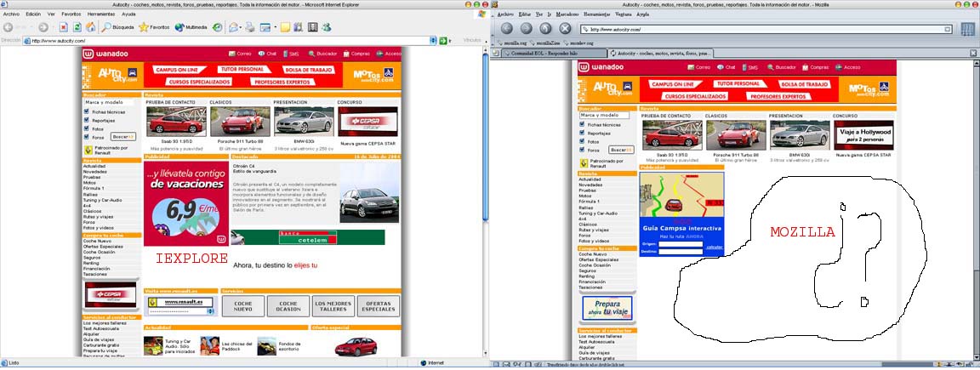980x370 pixels.
Task: Open Archivo menu in Internet Explorer
Action: pyautogui.click(x=11, y=13)
